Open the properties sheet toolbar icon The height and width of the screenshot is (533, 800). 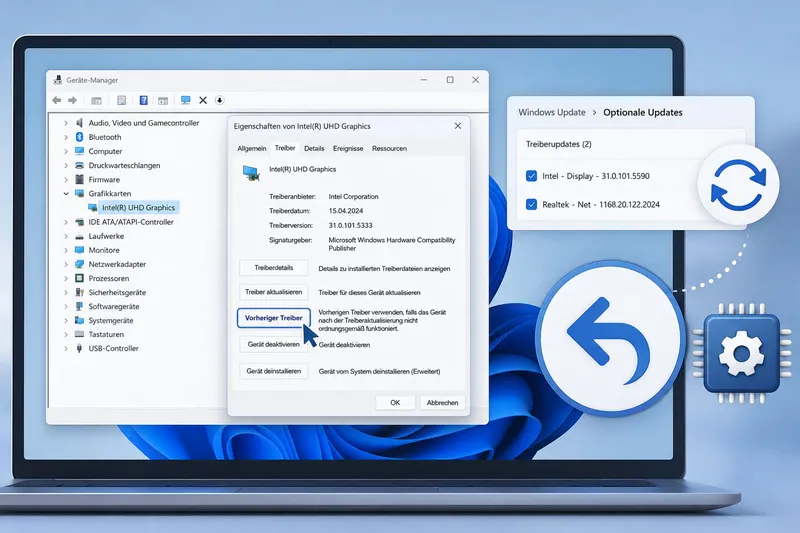tap(121, 100)
